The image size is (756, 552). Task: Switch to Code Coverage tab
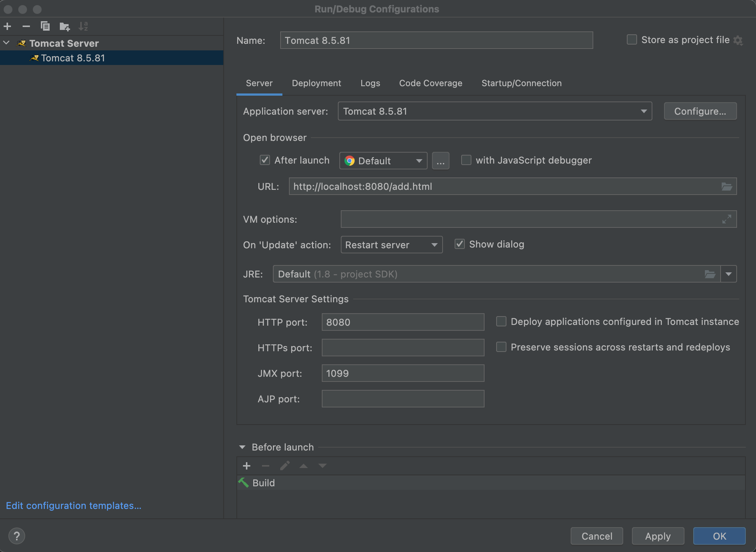click(x=431, y=83)
